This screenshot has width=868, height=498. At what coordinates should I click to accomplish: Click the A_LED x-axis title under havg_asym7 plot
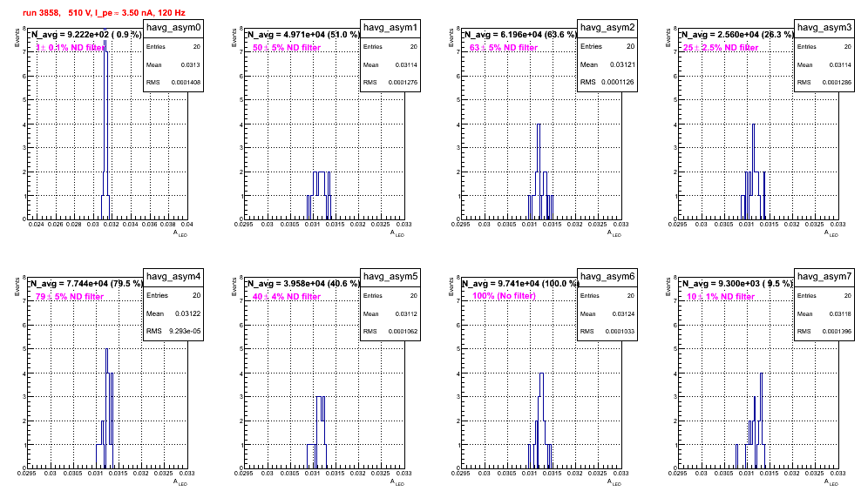(x=831, y=482)
